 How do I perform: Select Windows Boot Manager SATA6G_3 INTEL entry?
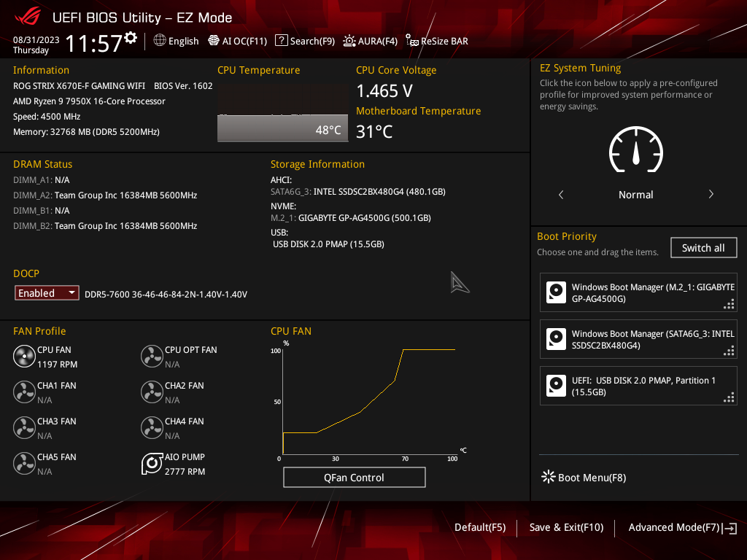[638, 339]
